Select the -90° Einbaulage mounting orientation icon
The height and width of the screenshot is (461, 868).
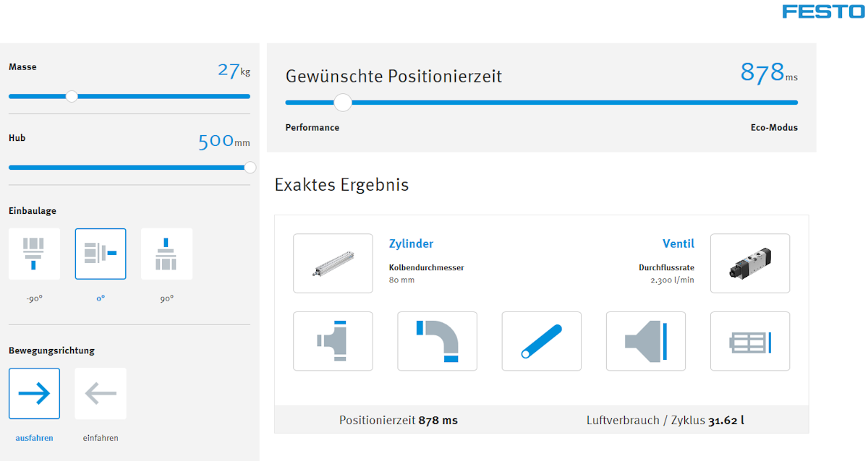(x=33, y=254)
